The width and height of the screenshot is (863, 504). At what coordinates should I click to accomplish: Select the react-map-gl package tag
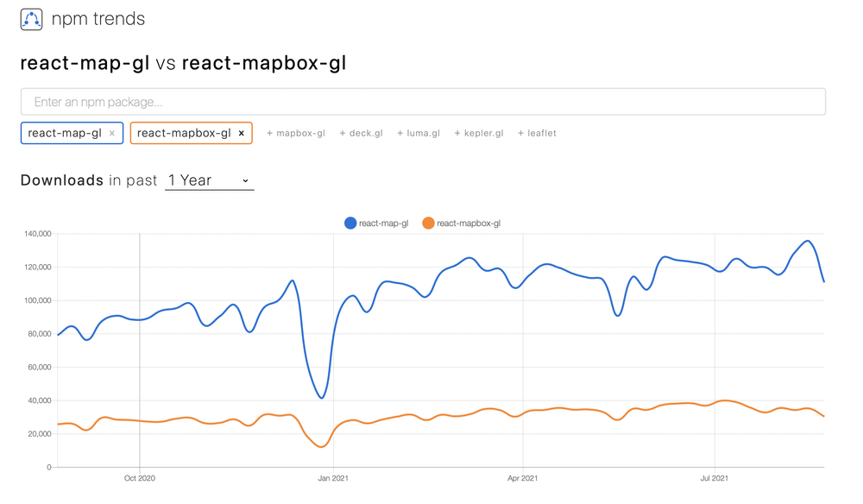coord(65,134)
